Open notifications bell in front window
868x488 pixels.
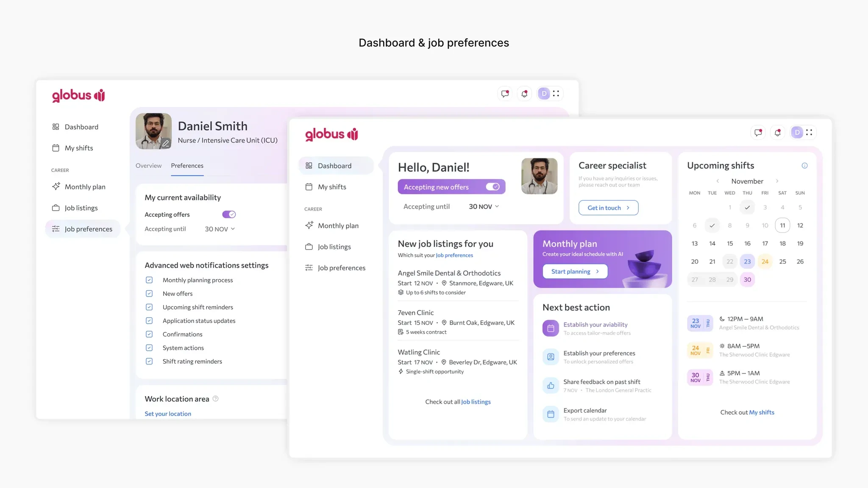tap(778, 133)
